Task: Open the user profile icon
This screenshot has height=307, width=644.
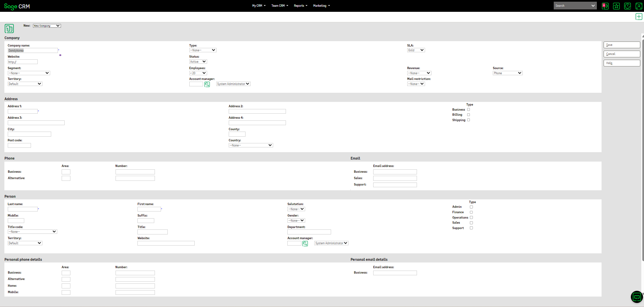Action: 639,6
